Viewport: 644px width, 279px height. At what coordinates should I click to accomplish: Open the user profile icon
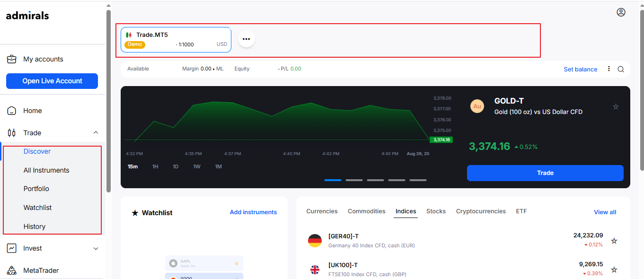coord(621,12)
